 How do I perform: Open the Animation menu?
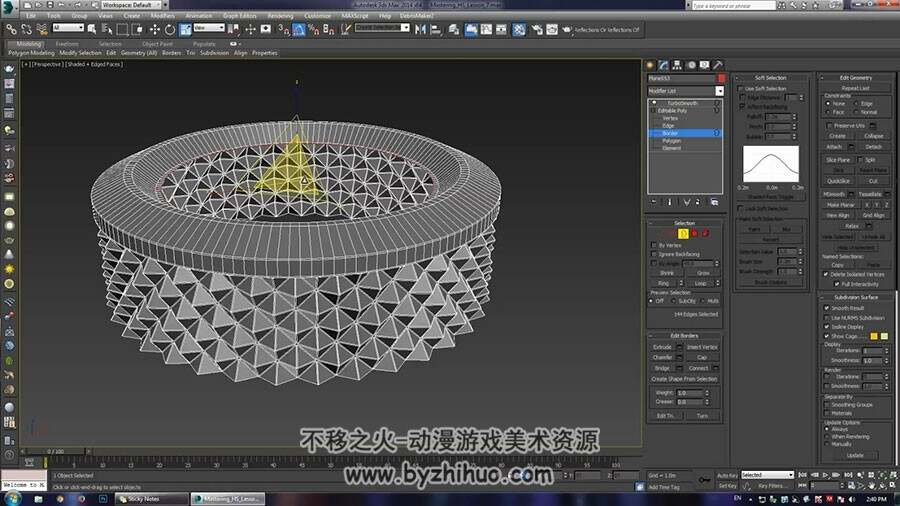(199, 16)
